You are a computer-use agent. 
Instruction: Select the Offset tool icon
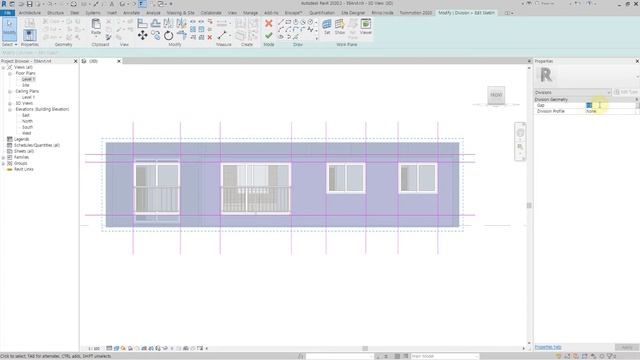pyautogui.click(x=155, y=23)
